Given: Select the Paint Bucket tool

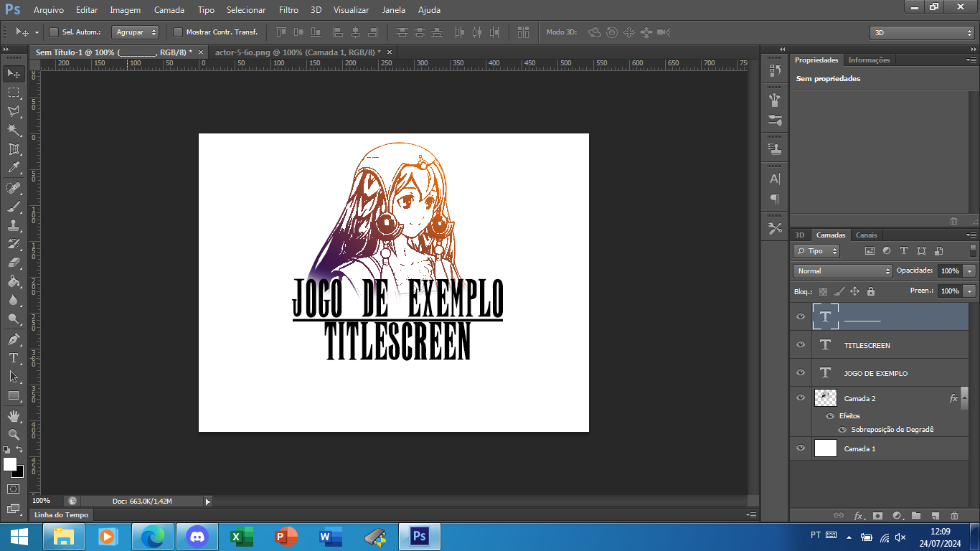Looking at the screenshot, I should (14, 282).
